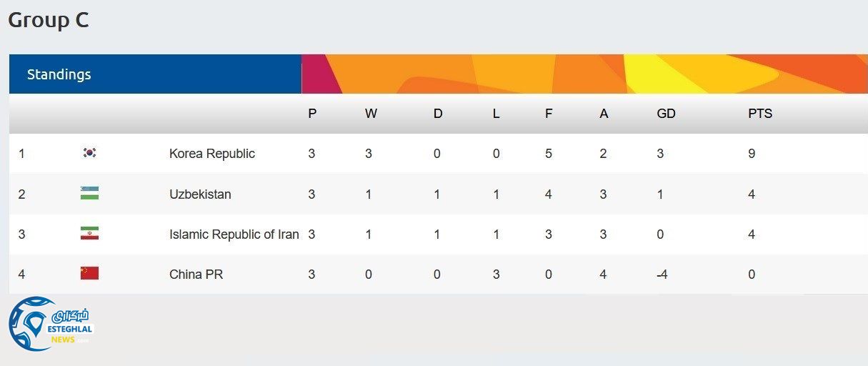The width and height of the screenshot is (868, 366).
Task: Click rank number 1 in standings
Action: tap(21, 154)
